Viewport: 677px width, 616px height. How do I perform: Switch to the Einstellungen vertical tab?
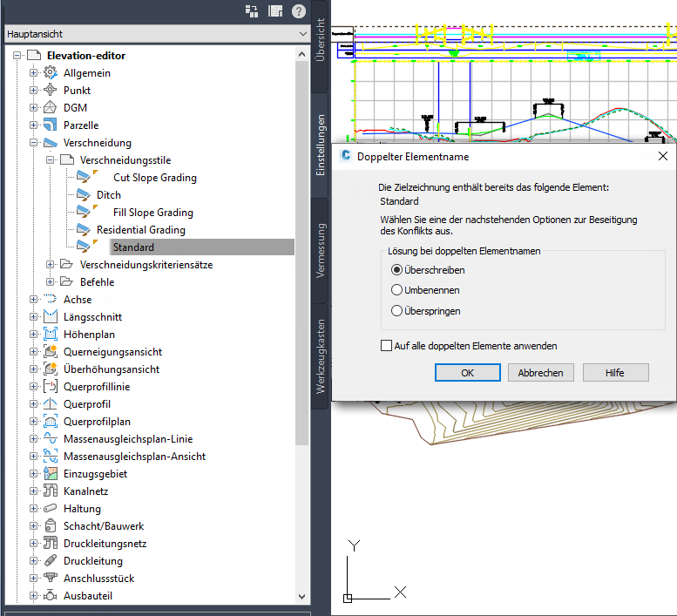click(320, 145)
